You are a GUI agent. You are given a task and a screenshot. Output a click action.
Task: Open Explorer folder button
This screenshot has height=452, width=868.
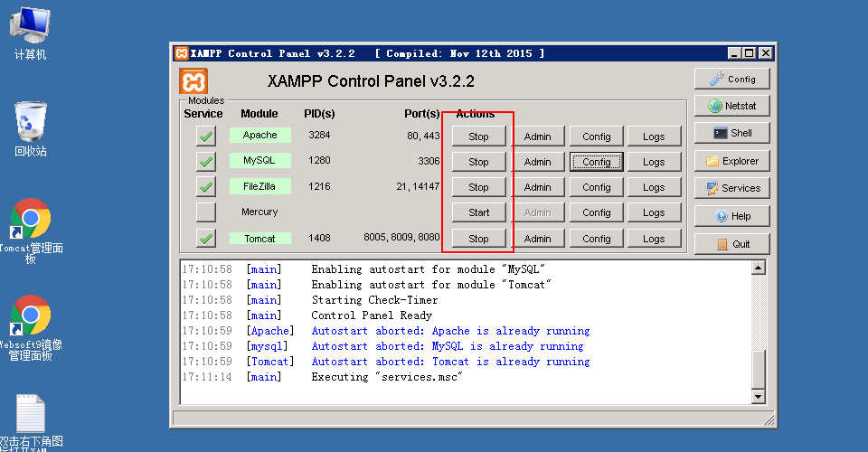732,161
